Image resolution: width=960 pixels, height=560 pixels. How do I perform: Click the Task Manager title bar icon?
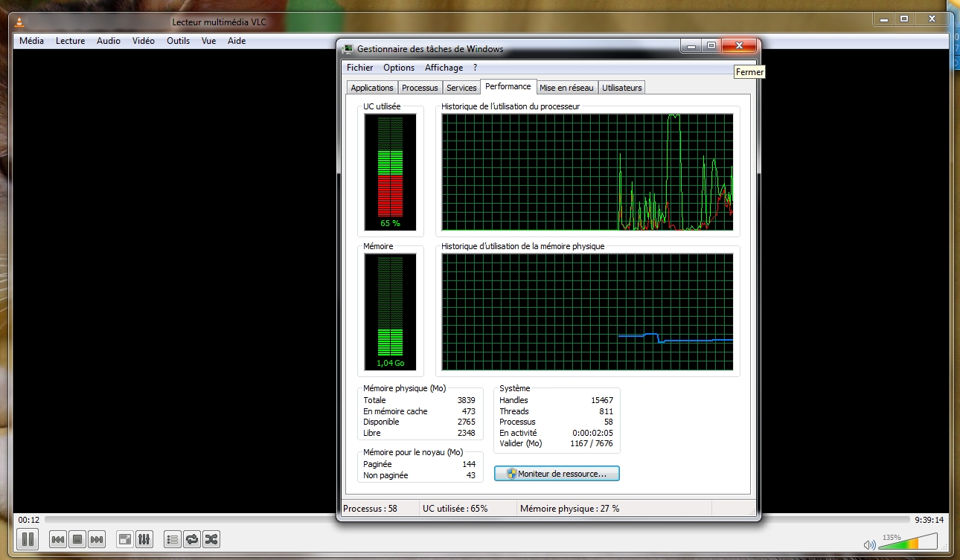coord(348,49)
